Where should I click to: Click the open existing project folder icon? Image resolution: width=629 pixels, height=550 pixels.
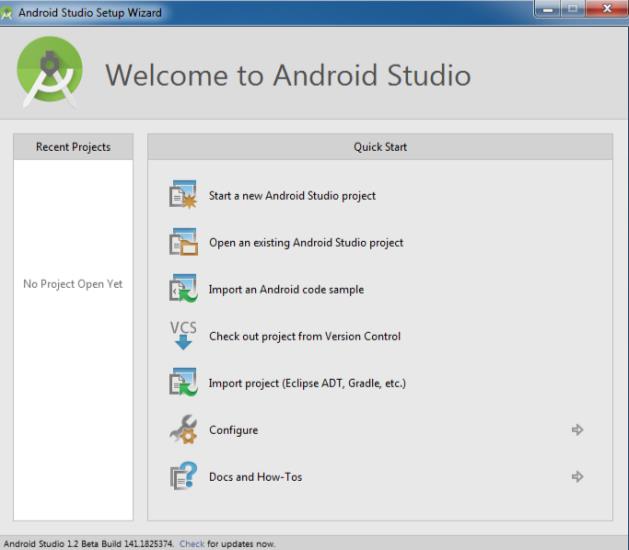[x=183, y=242]
